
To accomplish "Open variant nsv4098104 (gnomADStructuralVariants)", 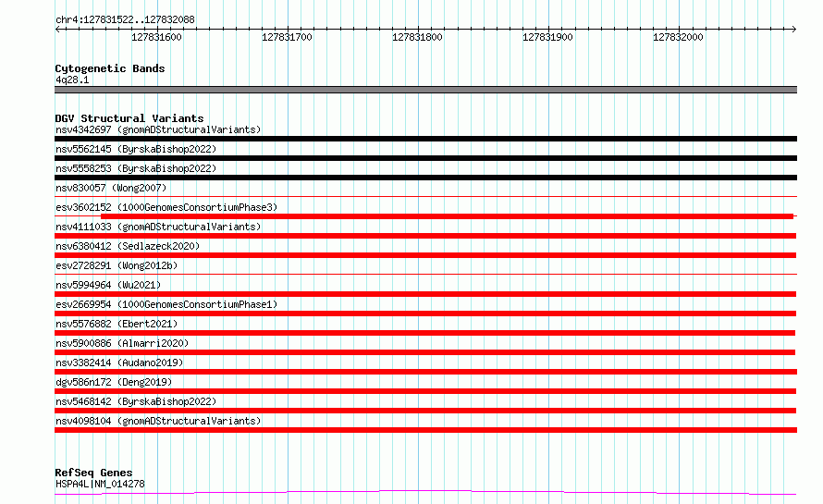I will 158,421.
